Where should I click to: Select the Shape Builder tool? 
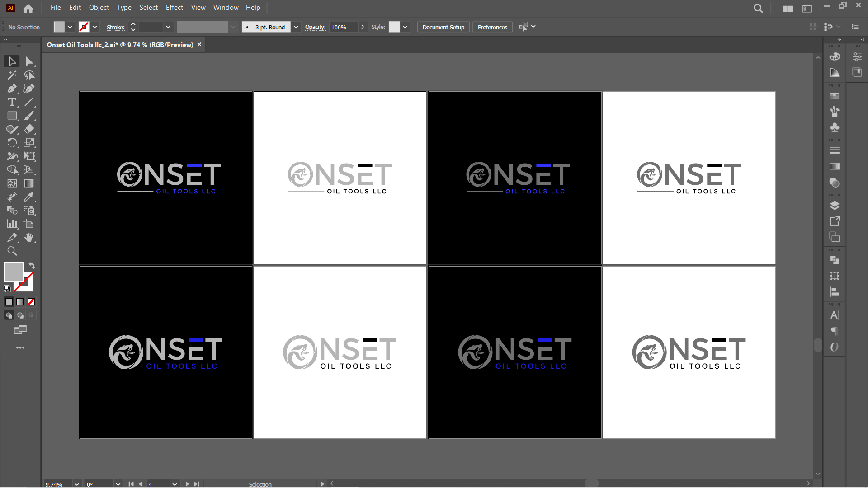(x=12, y=170)
